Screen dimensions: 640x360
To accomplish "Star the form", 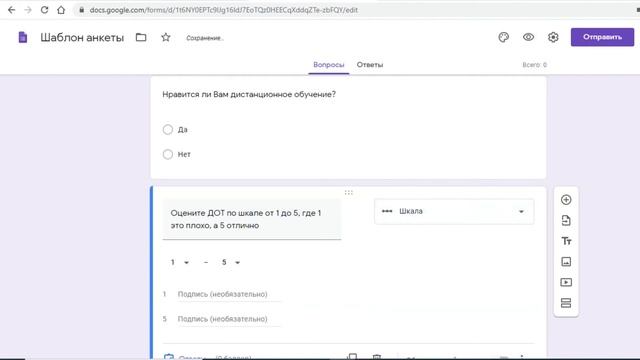I will point(166,37).
